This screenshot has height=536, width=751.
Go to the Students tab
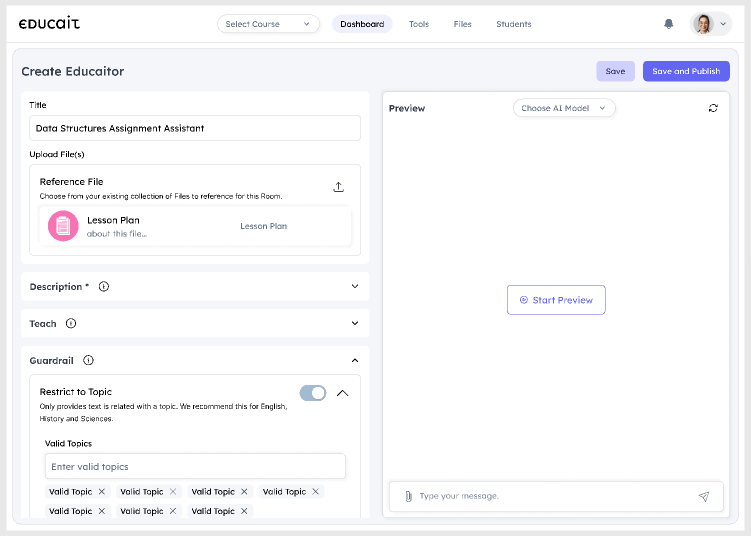tap(514, 24)
